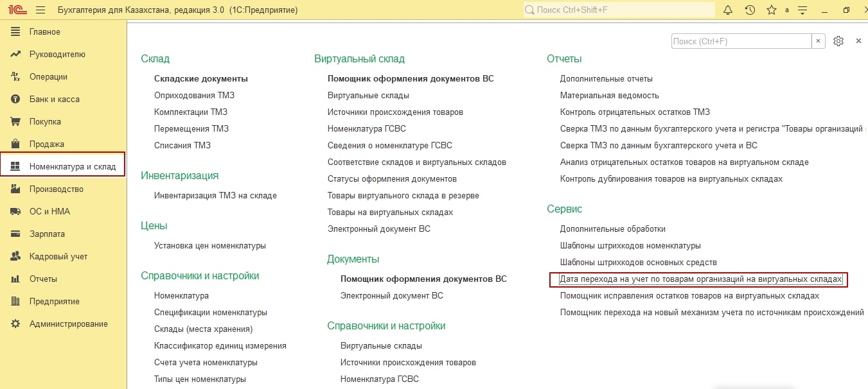868x389 pixels.
Task: Close the section menu panel
Action: tap(858, 41)
